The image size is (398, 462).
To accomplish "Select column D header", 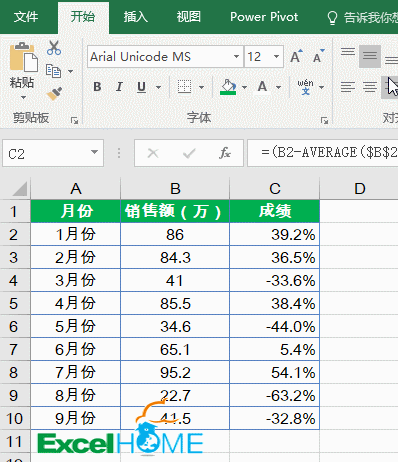I will pos(359,189).
